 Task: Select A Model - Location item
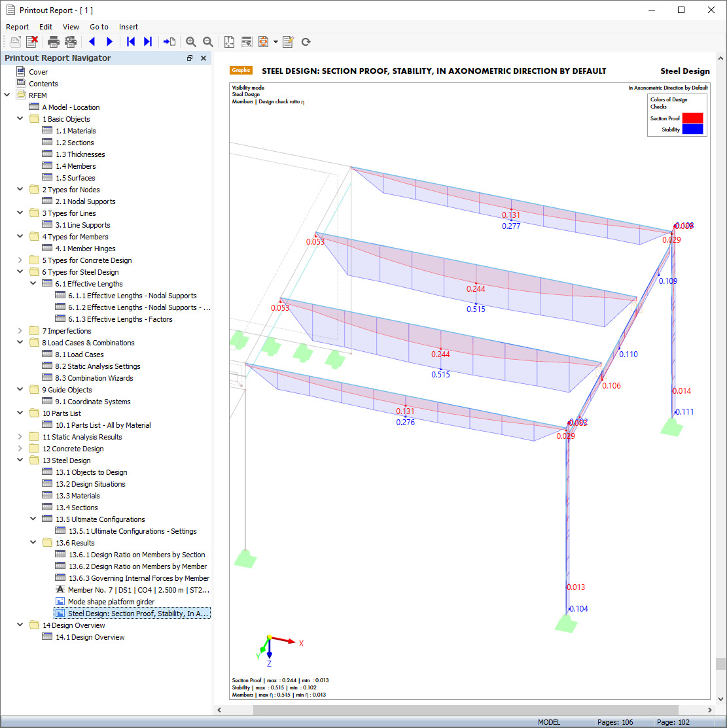(x=71, y=107)
